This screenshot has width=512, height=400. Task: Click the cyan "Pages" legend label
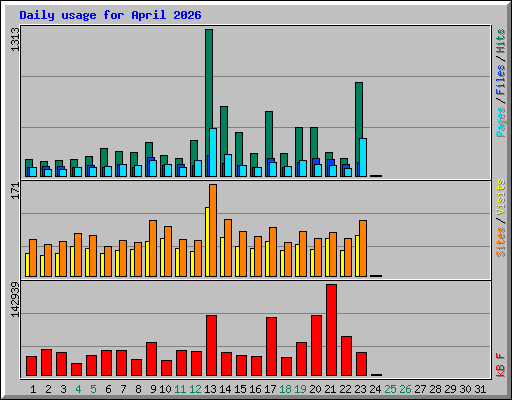(x=501, y=122)
